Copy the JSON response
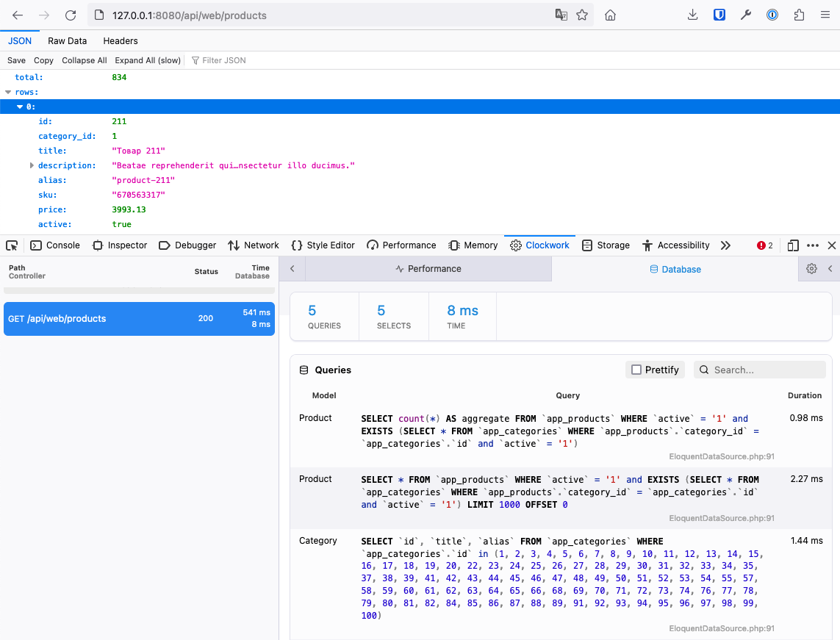The image size is (840, 640). [x=43, y=60]
